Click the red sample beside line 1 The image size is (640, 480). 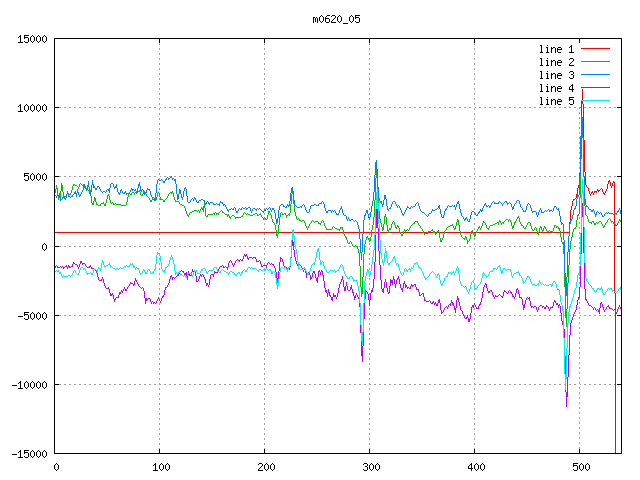click(595, 49)
